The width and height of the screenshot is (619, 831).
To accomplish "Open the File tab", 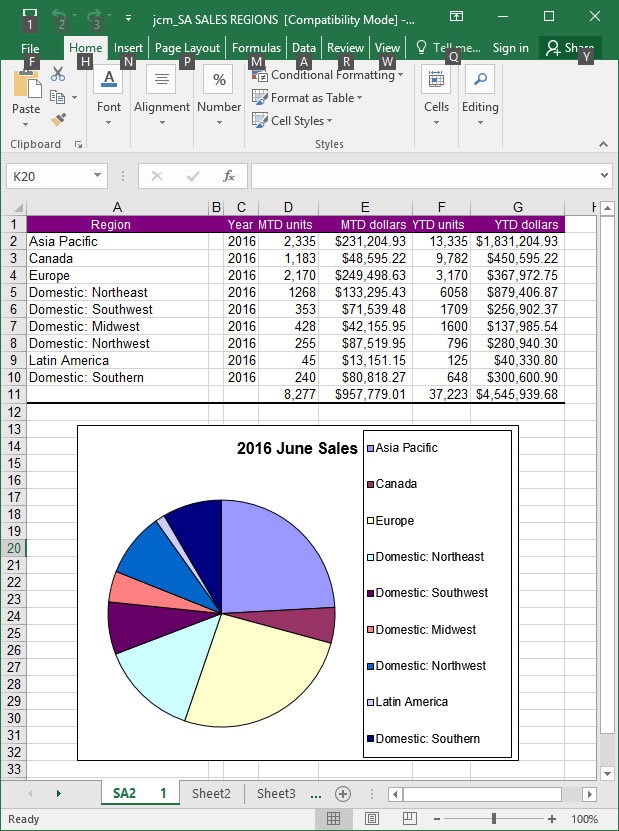I will [x=30, y=48].
